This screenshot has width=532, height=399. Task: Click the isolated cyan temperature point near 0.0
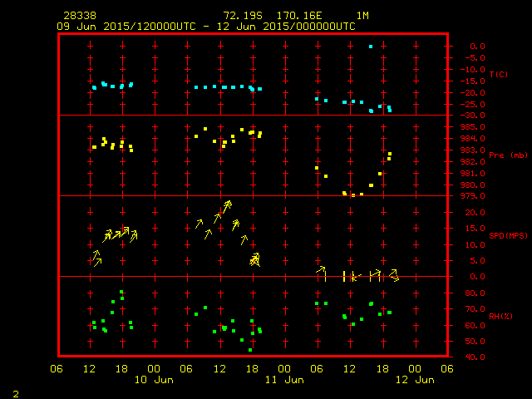(371, 47)
